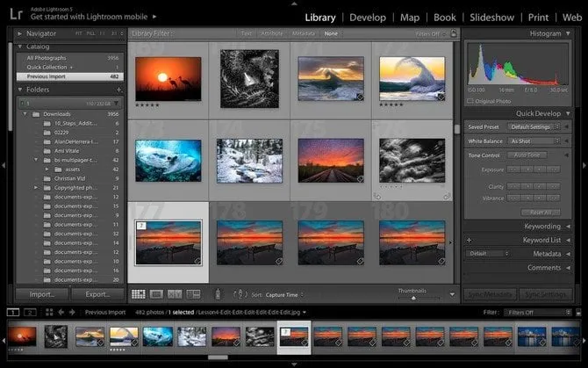Open the Develop module
The height and width of the screenshot is (368, 588).
[367, 18]
